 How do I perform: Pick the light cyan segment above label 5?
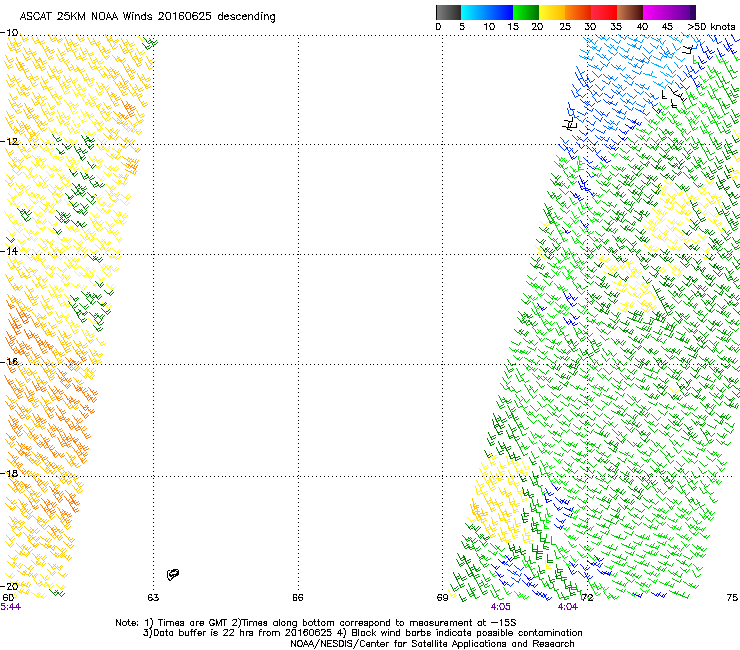coord(473,12)
